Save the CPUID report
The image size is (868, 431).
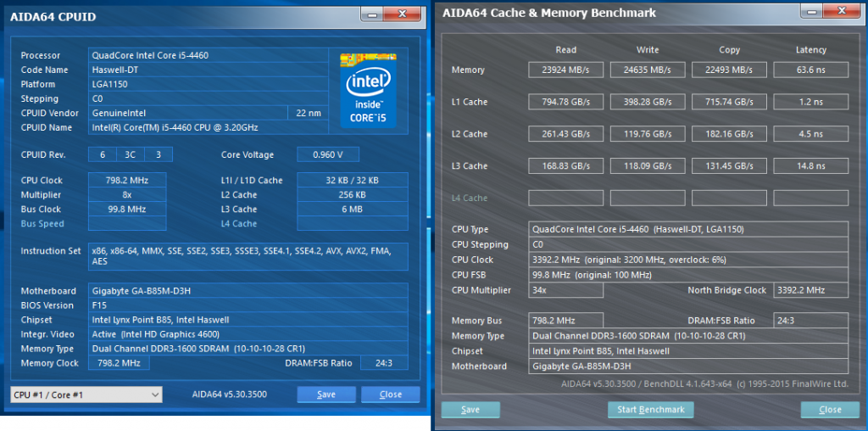tap(326, 395)
